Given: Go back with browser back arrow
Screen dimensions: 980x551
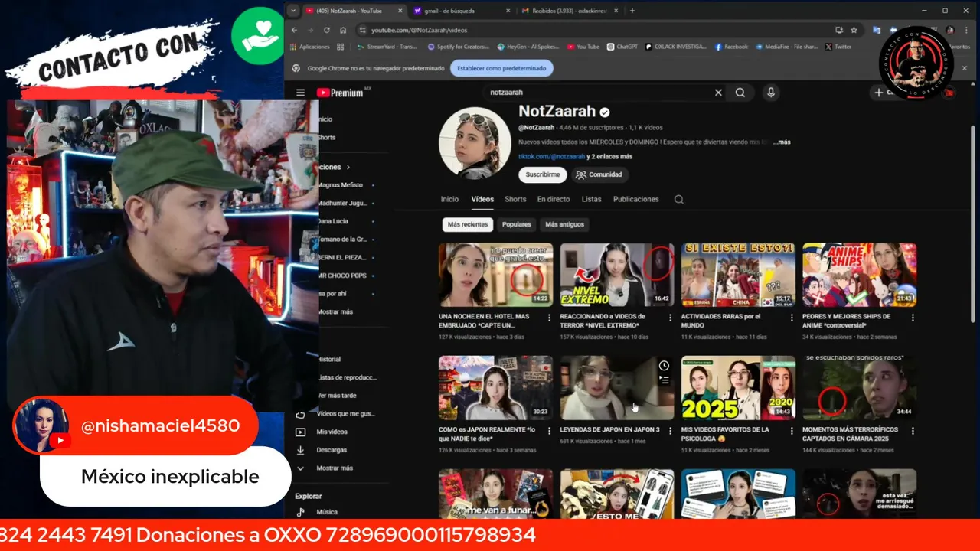Looking at the screenshot, I should click(x=294, y=30).
